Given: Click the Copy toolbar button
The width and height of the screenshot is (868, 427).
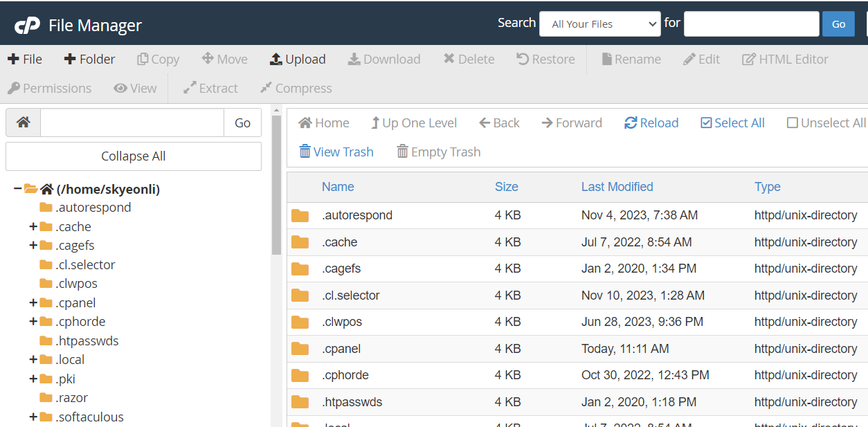Looking at the screenshot, I should pyautogui.click(x=159, y=60).
